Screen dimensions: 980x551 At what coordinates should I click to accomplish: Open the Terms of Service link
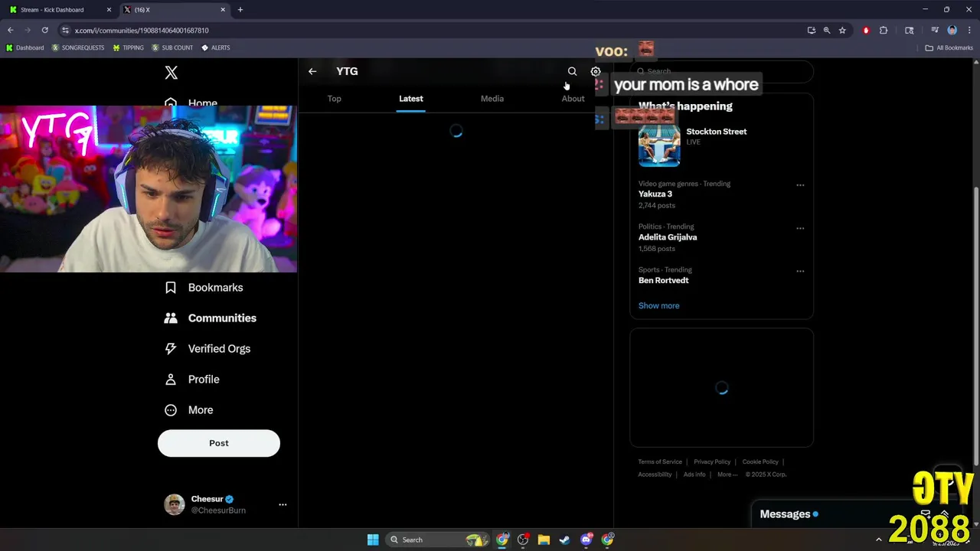tap(660, 461)
